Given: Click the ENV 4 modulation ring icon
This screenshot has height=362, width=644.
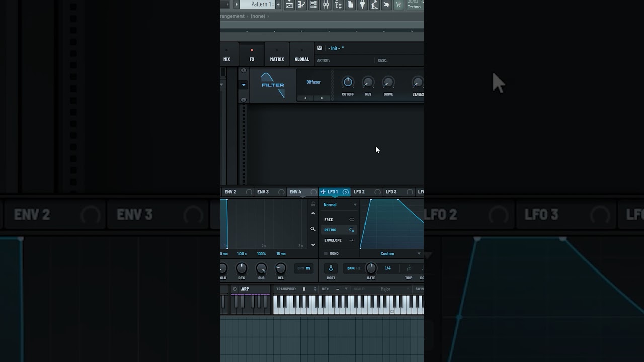Looking at the screenshot, I should [x=313, y=192].
